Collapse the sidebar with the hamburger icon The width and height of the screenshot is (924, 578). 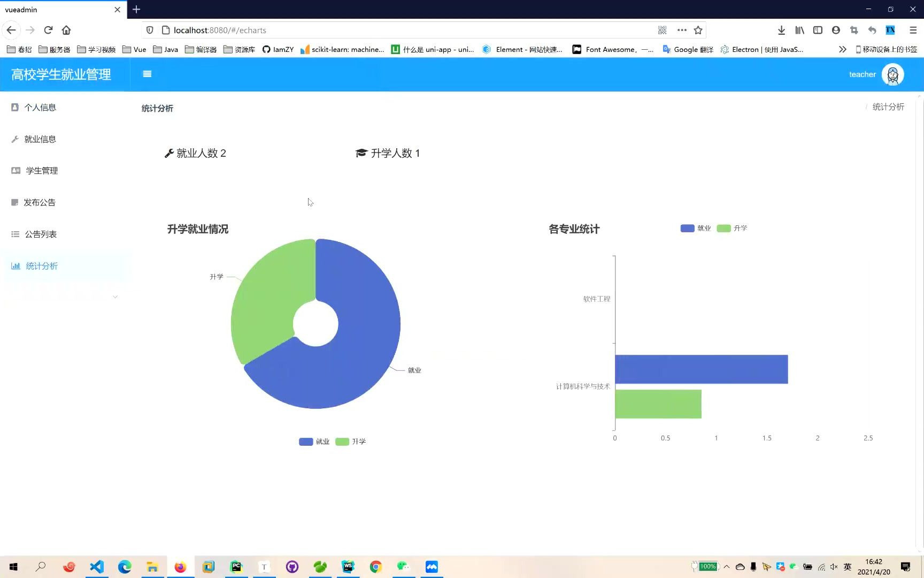[x=147, y=74]
